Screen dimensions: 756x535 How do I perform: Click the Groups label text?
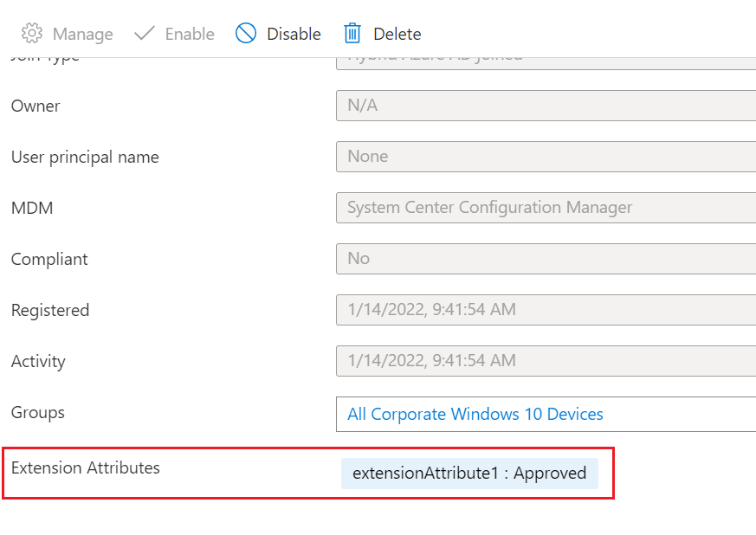[38, 412]
